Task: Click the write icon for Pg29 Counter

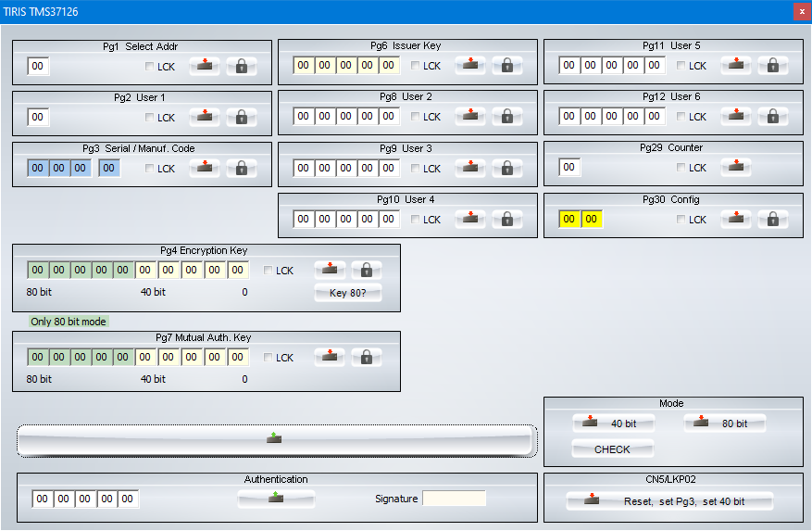Action: [736, 167]
